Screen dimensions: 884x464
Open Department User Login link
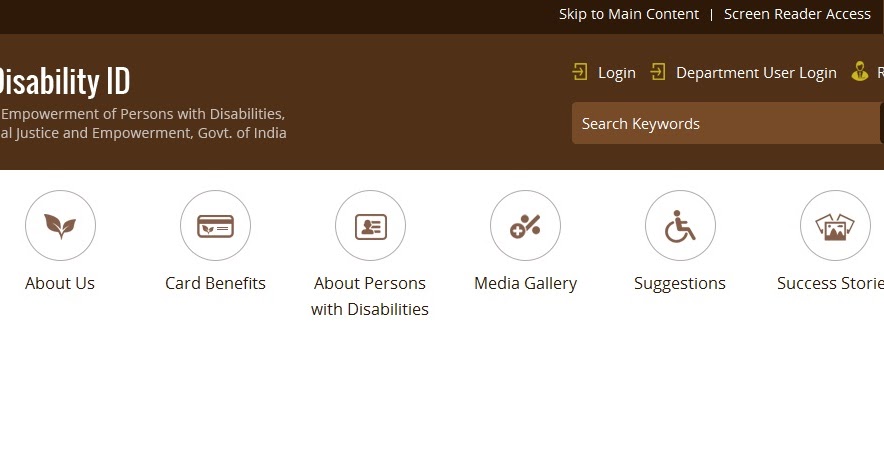tap(756, 73)
